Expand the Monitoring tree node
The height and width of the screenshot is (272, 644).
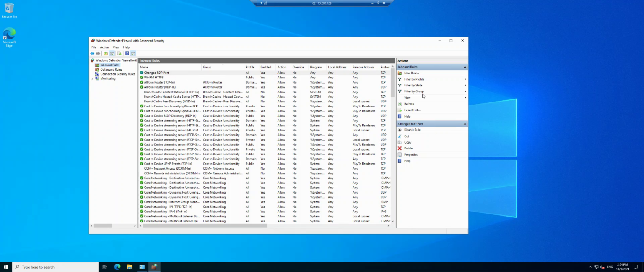click(x=92, y=78)
